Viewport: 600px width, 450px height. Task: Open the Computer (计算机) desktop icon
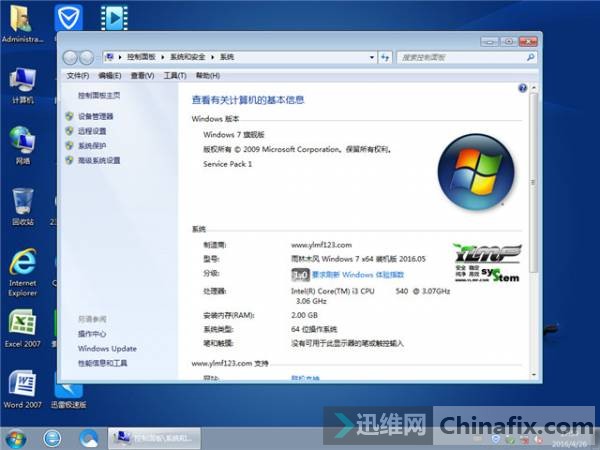[x=23, y=85]
